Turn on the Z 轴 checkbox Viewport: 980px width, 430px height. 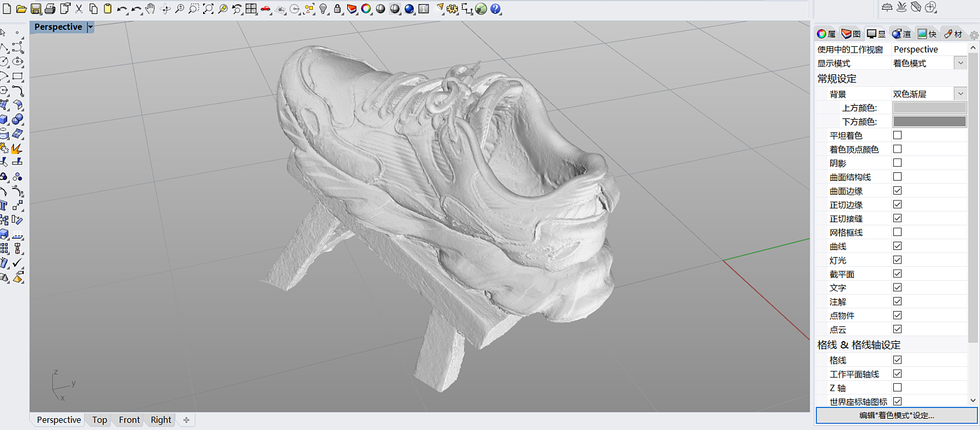tap(897, 388)
